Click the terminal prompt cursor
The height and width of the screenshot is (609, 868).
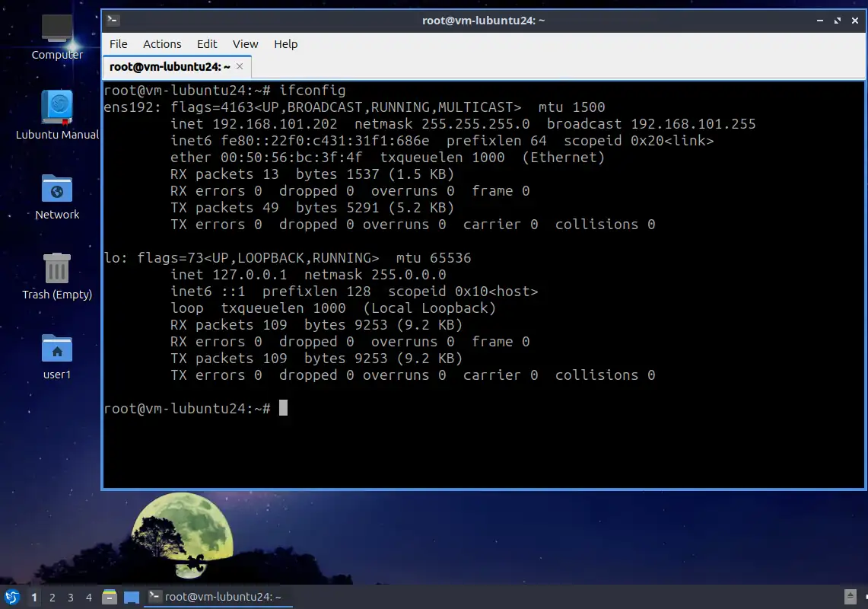click(x=283, y=408)
